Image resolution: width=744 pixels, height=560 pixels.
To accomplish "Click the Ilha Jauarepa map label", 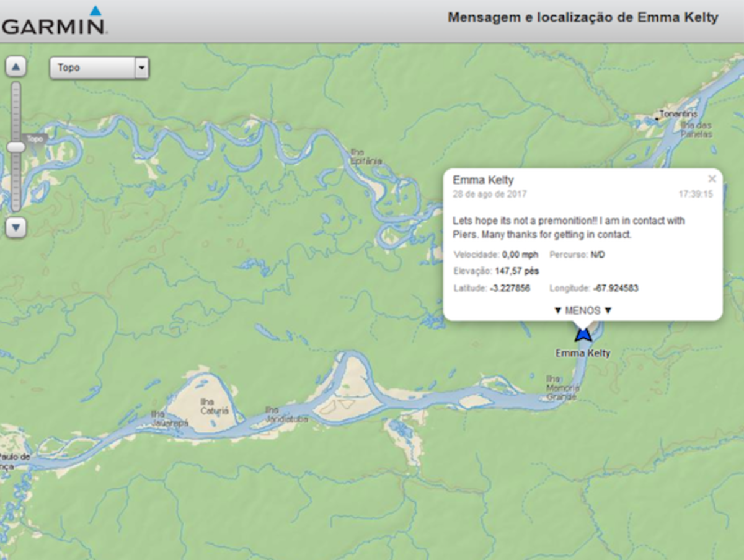I will click(169, 419).
